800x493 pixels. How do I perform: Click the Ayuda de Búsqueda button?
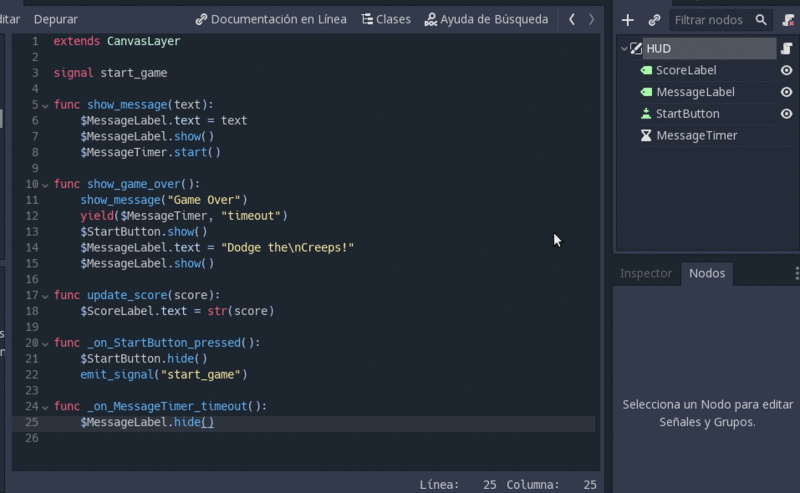point(487,19)
